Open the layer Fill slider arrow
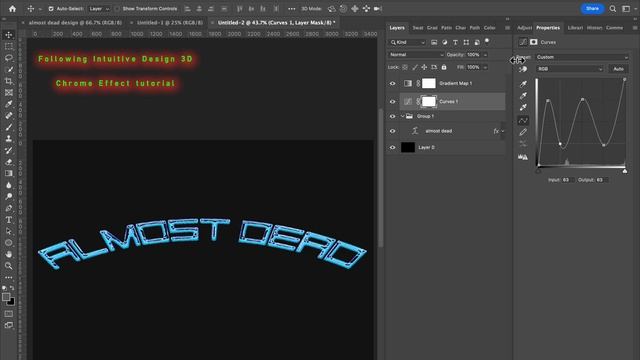The height and width of the screenshot is (360, 640). point(485,67)
